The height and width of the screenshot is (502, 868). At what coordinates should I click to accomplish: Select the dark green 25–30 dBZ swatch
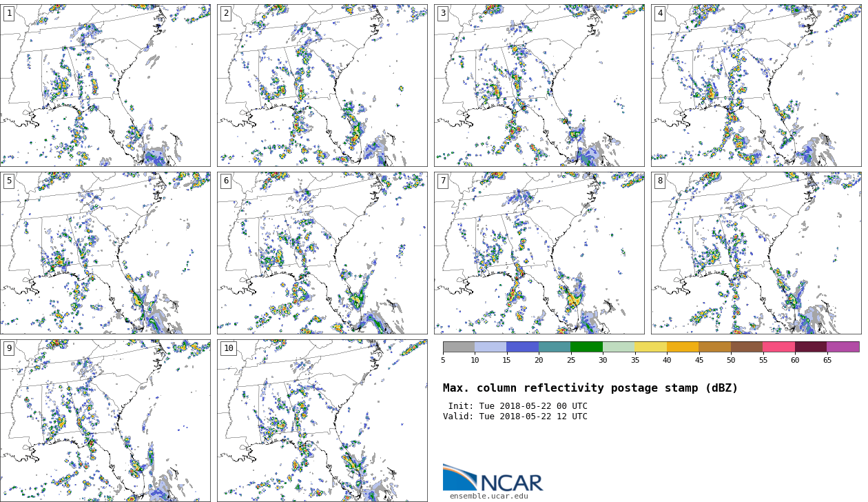(x=586, y=348)
